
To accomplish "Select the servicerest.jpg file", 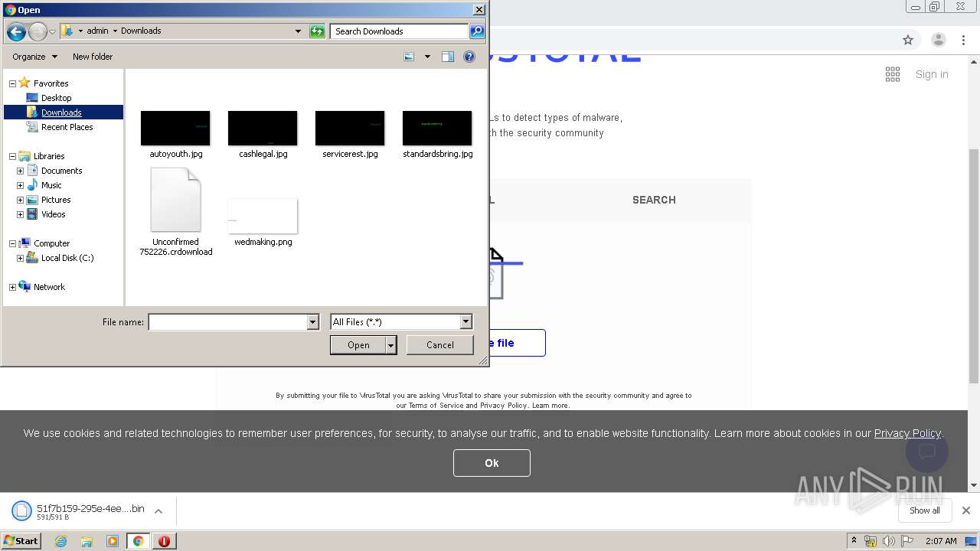I will point(350,135).
